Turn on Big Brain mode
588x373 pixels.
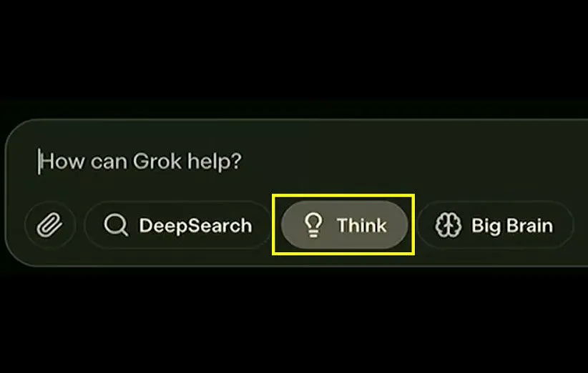(x=496, y=225)
